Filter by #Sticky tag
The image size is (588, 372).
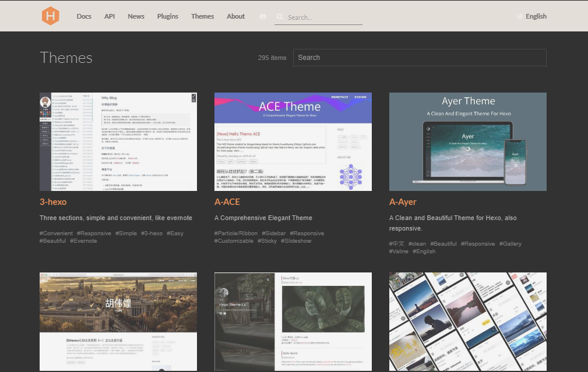click(x=267, y=241)
